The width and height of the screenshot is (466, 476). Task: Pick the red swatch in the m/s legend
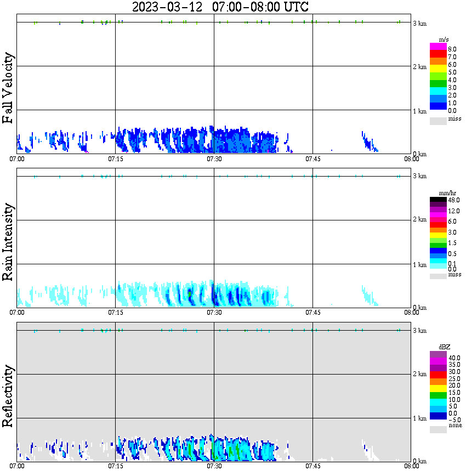click(x=438, y=54)
